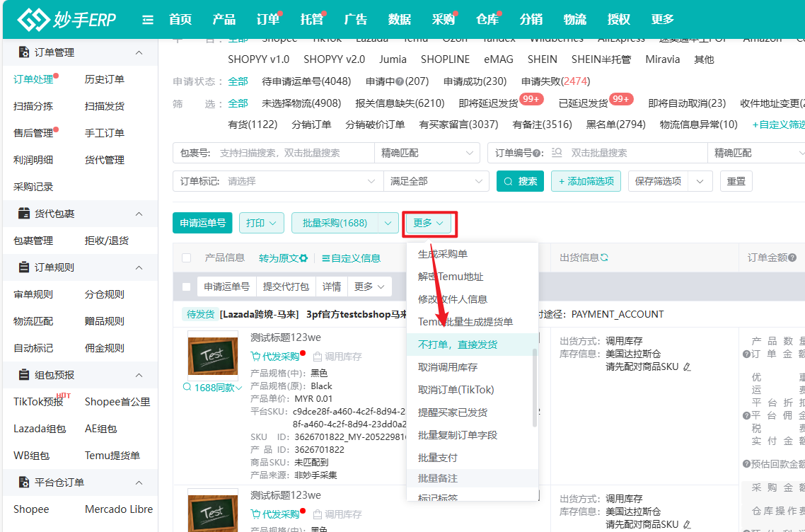
Task: Click the +自定义筛选 link
Action: (778, 125)
